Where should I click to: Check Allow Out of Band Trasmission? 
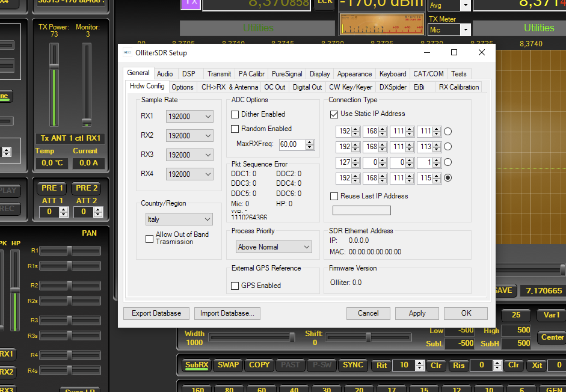pyautogui.click(x=149, y=238)
